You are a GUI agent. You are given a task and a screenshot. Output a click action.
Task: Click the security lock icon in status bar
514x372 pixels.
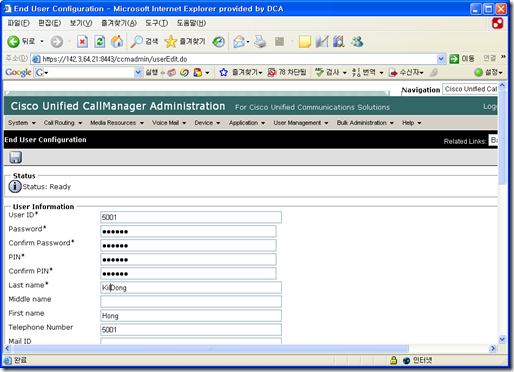coord(393,360)
